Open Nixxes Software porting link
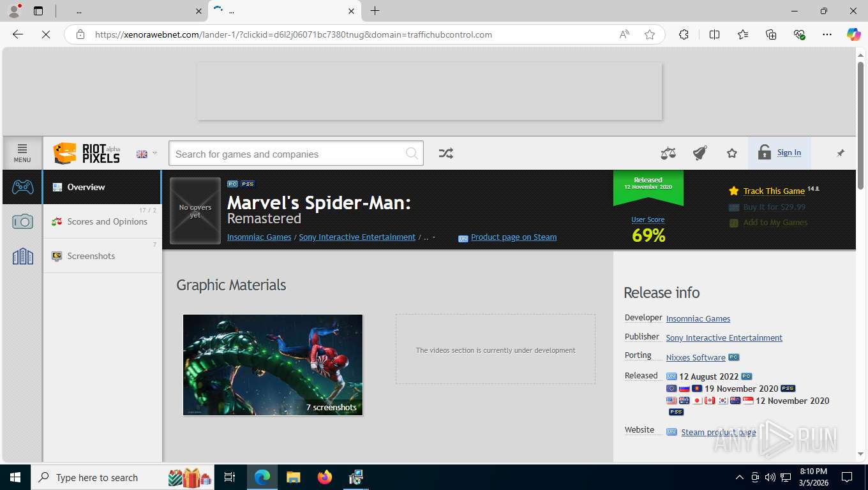Image resolution: width=868 pixels, height=490 pixels. pyautogui.click(x=696, y=357)
